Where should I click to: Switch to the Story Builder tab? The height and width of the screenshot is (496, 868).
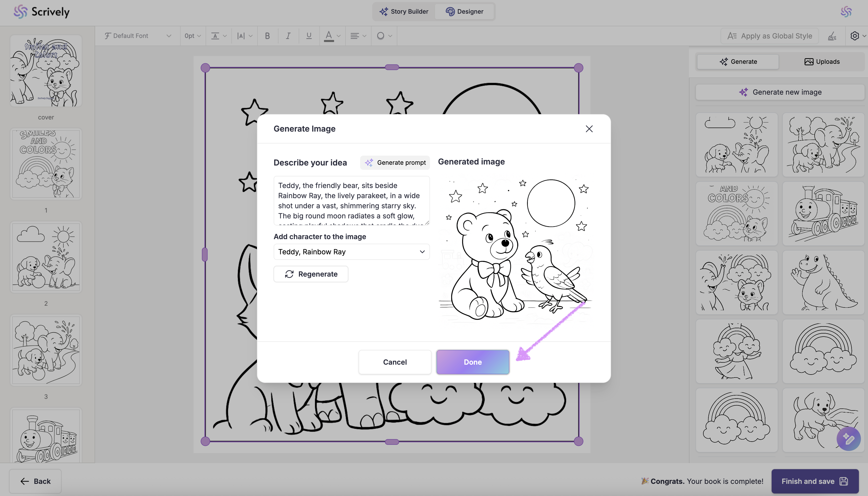(x=404, y=12)
